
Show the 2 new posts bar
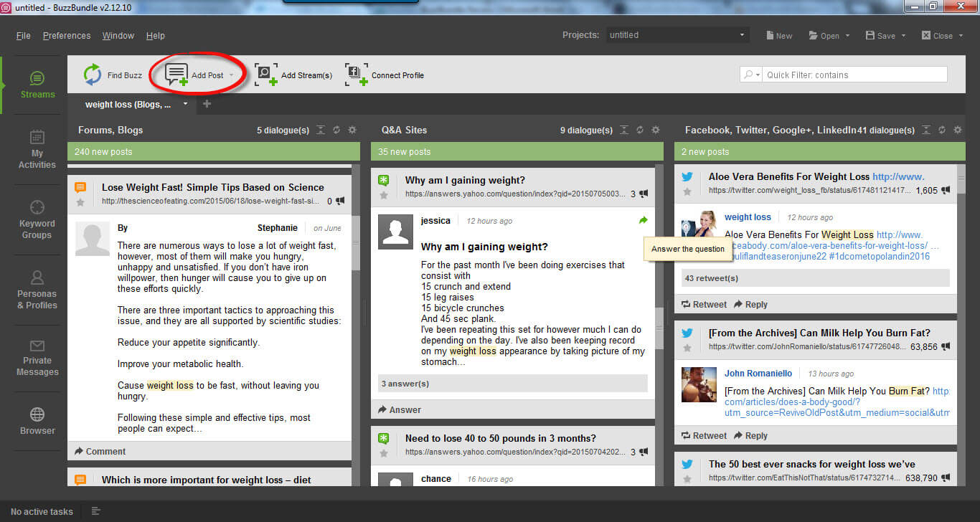click(819, 151)
